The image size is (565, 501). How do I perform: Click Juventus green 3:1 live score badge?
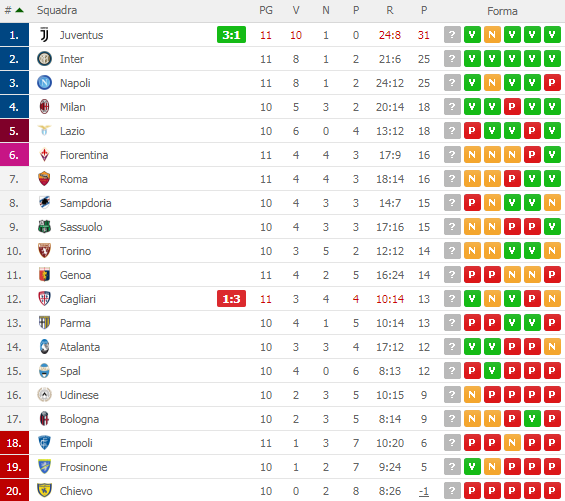(x=231, y=35)
